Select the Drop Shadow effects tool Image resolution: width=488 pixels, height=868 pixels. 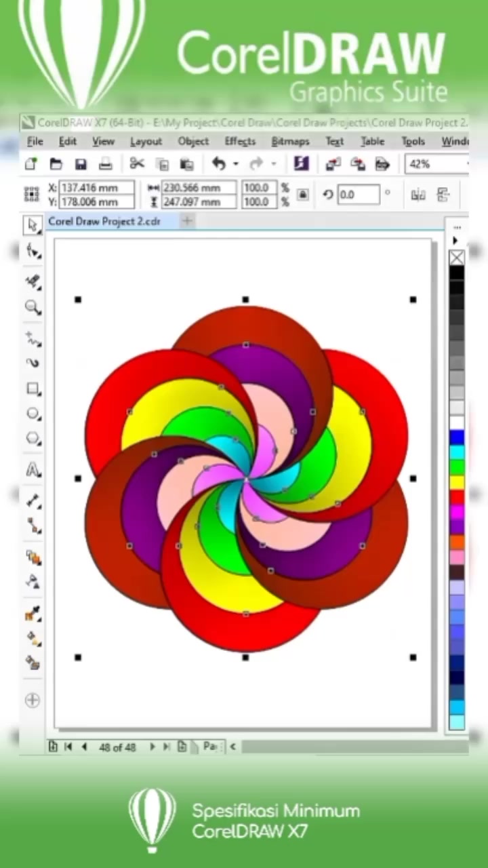point(33,557)
